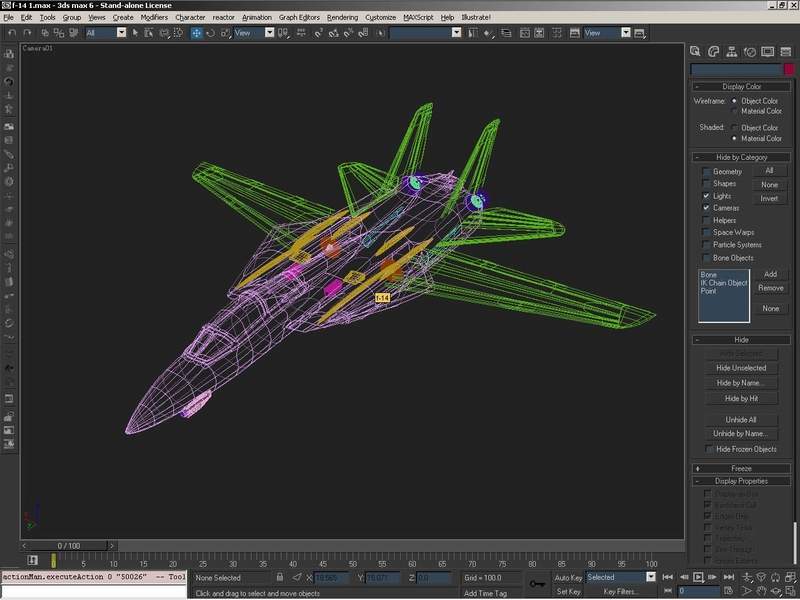The image size is (800, 600).
Task: Toggle the selection lock icon
Action: pyautogui.click(x=280, y=577)
